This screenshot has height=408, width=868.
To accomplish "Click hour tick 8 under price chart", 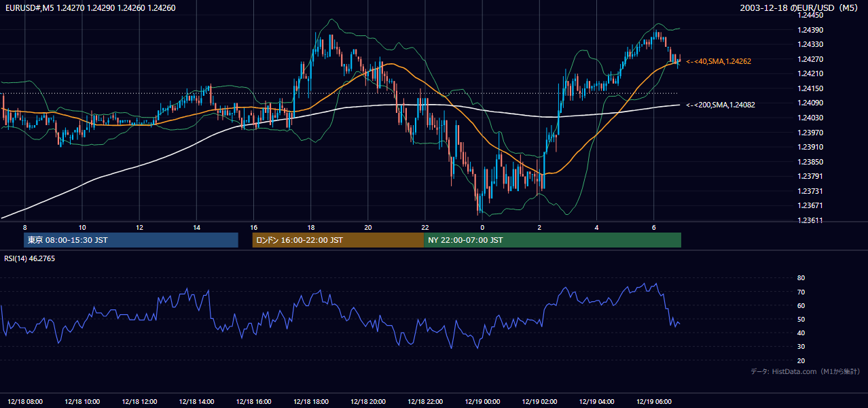I will (x=24, y=227).
